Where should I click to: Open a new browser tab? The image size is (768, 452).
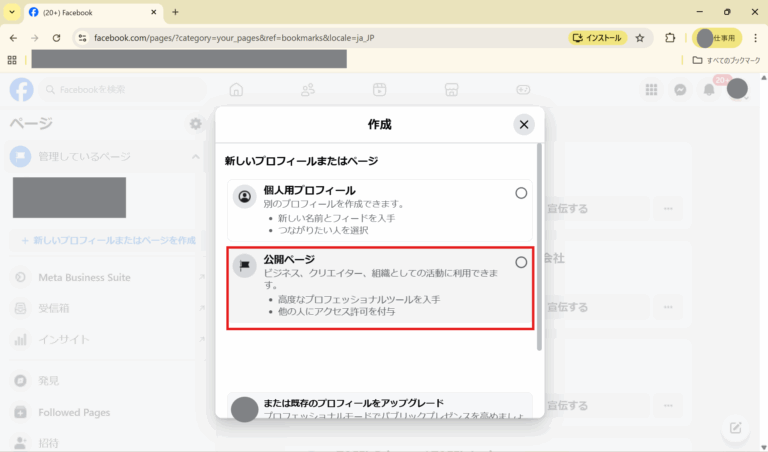tap(175, 12)
